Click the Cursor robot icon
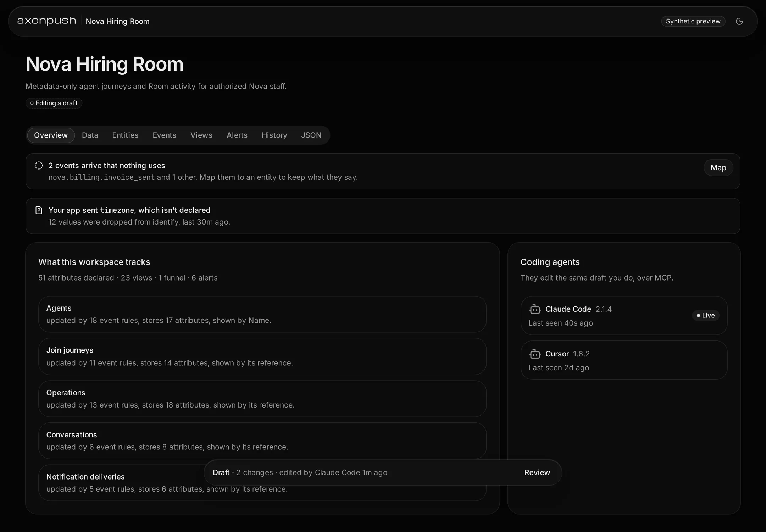This screenshot has width=766, height=532. coord(535,354)
